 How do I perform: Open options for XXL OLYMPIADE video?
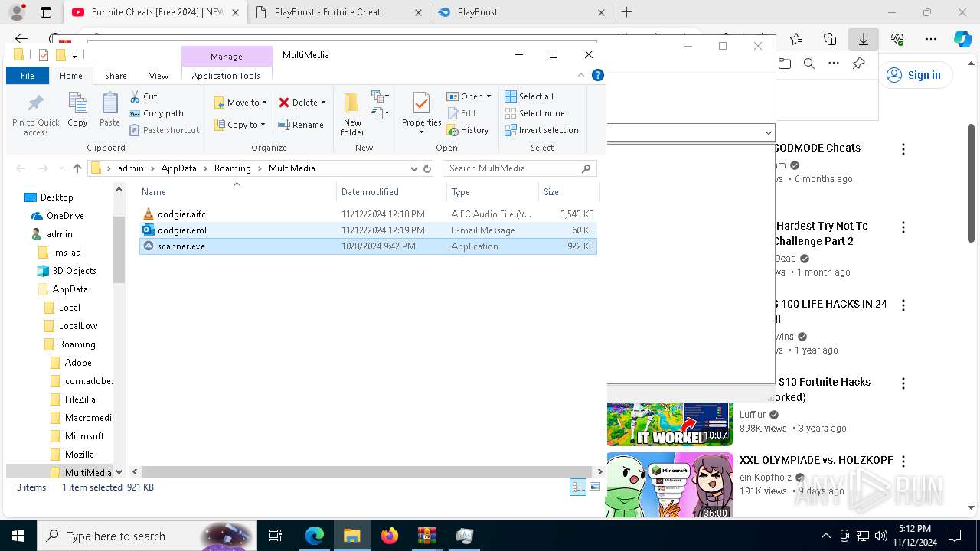point(903,461)
